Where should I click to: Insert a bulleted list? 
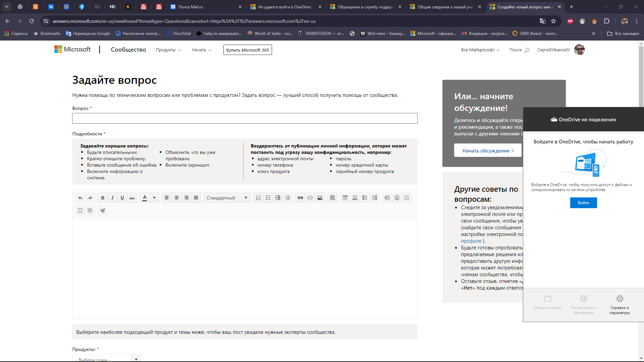click(x=268, y=198)
